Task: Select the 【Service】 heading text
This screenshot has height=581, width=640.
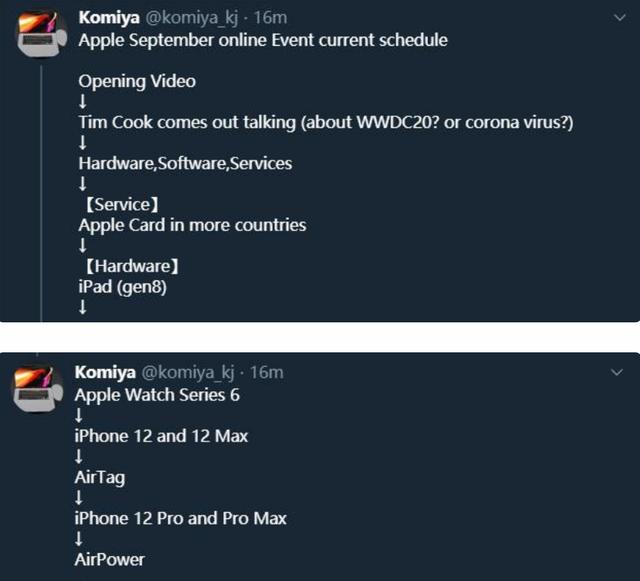Action: coord(122,205)
